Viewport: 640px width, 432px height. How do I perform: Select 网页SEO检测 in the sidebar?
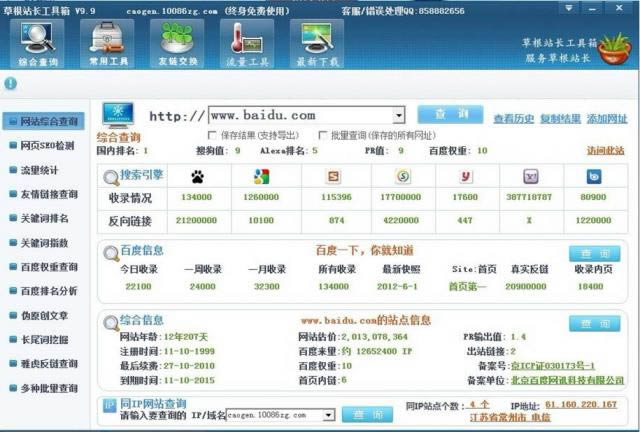click(x=42, y=145)
